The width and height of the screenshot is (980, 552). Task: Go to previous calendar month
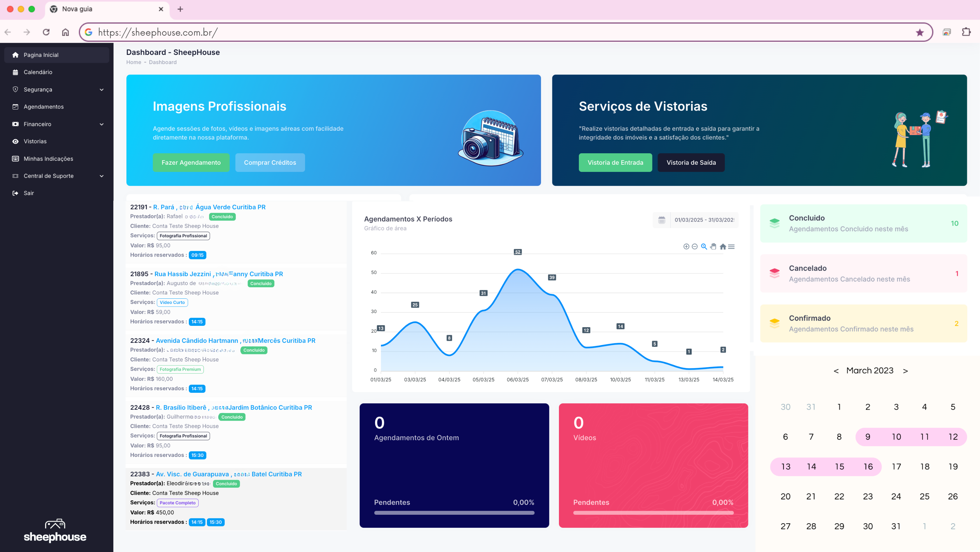click(836, 371)
